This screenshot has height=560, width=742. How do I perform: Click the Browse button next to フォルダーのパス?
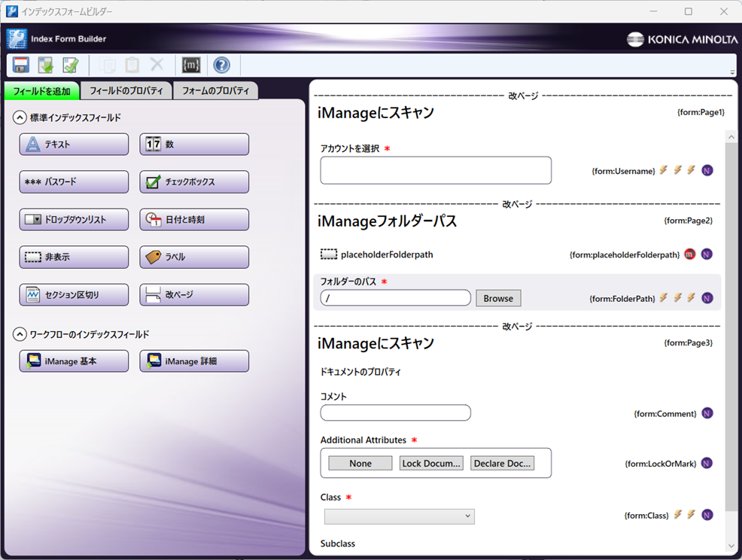point(497,298)
